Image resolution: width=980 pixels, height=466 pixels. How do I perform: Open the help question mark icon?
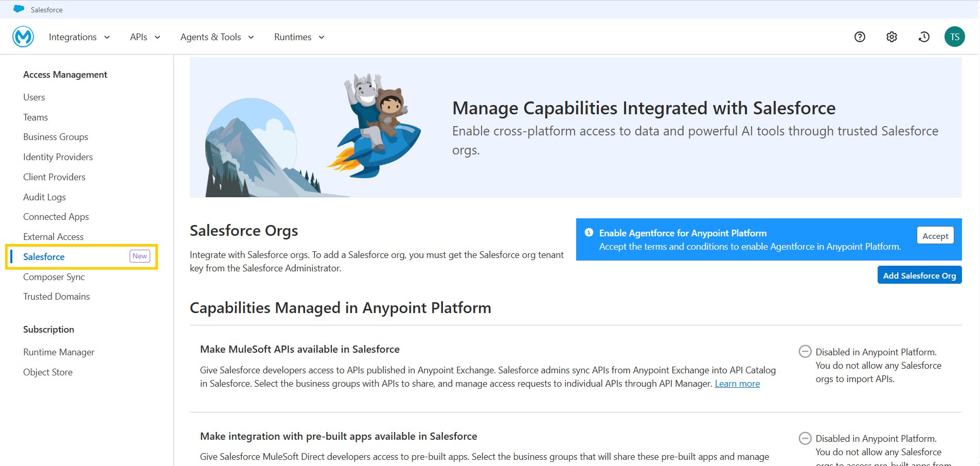pos(860,37)
